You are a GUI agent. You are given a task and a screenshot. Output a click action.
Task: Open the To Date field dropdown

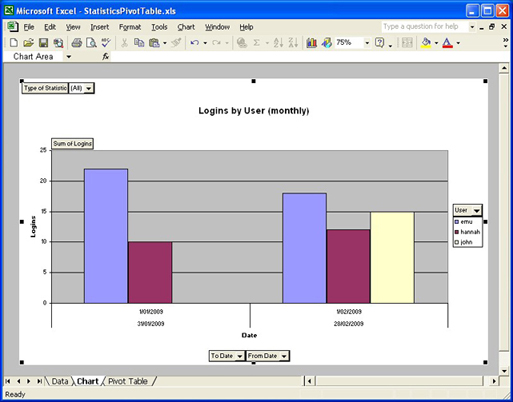[240, 356]
